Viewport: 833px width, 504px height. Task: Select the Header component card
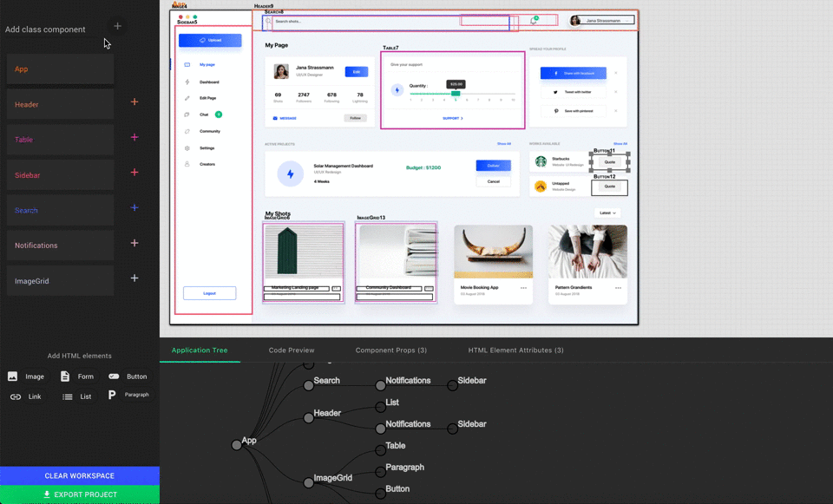pos(61,104)
